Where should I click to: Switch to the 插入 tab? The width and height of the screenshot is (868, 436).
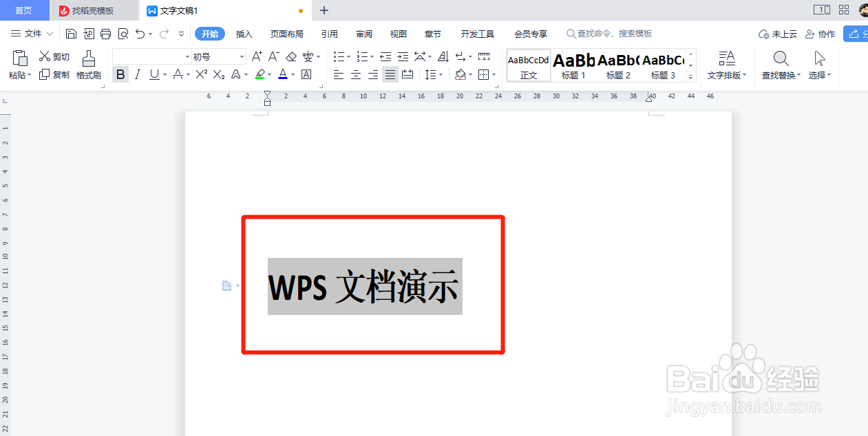click(x=244, y=34)
